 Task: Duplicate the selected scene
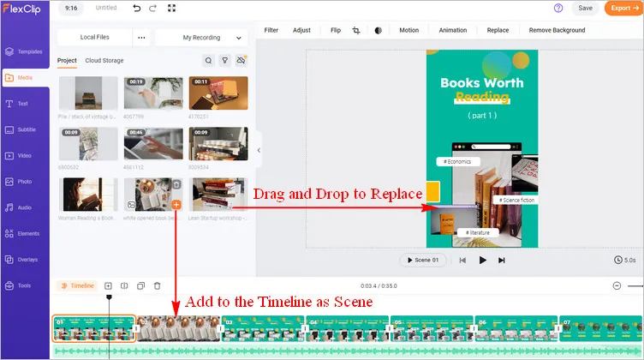pos(140,285)
